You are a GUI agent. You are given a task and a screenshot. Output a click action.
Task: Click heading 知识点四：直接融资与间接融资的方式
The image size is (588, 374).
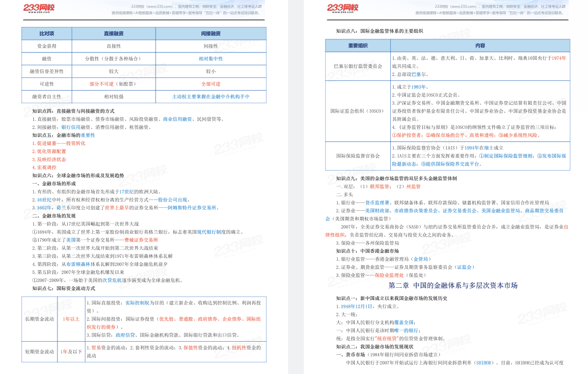click(x=73, y=111)
